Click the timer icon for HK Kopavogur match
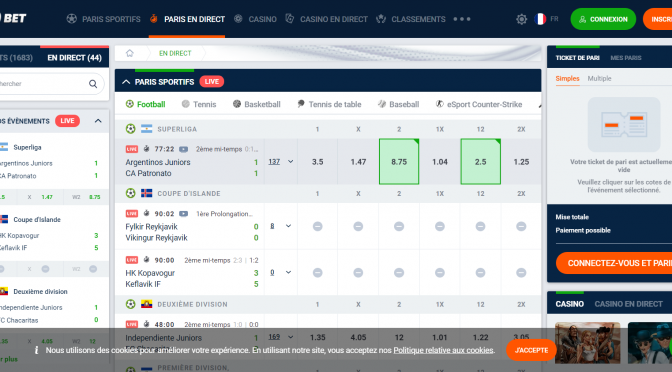Screen dimensions: 672x372 [x=146, y=260]
